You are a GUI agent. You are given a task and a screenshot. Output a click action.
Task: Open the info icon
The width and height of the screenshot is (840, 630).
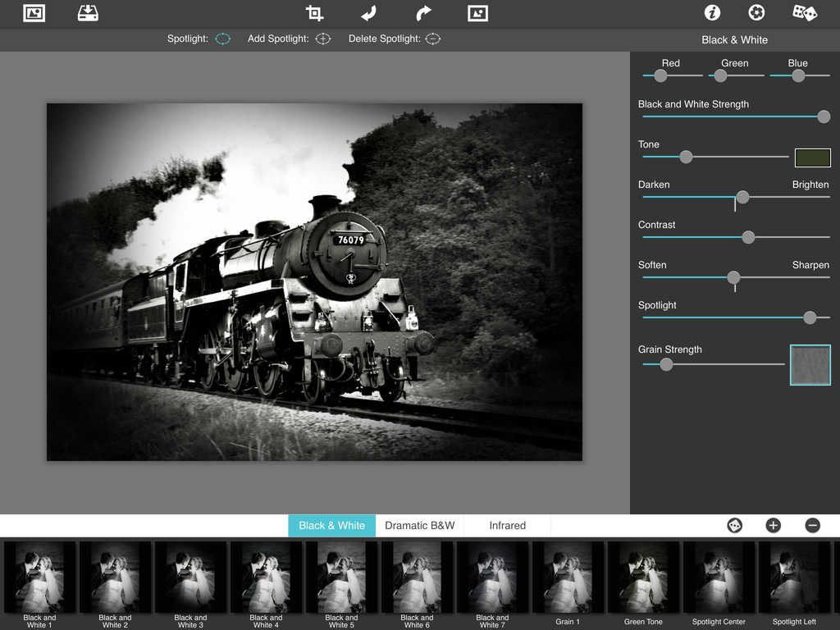click(x=712, y=13)
